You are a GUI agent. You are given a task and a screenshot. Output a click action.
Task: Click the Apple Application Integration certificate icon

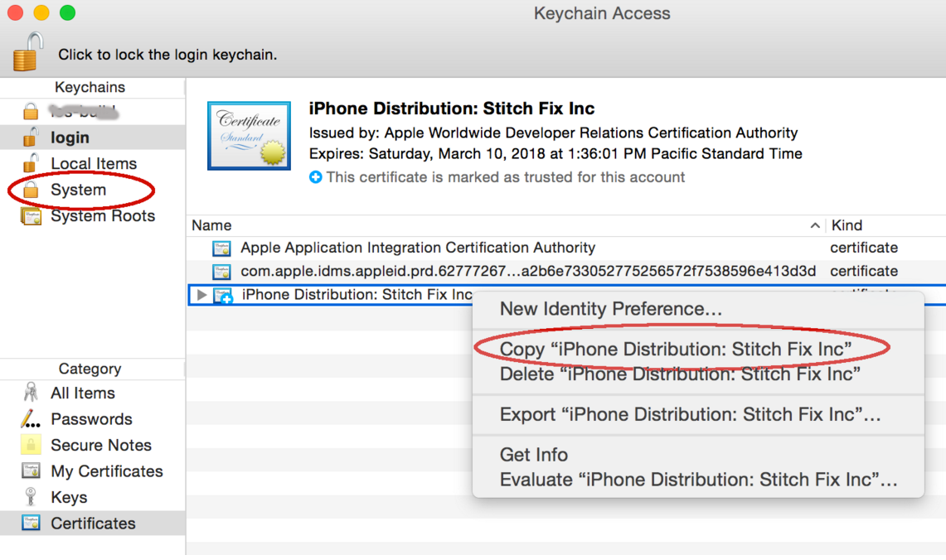[x=221, y=248]
